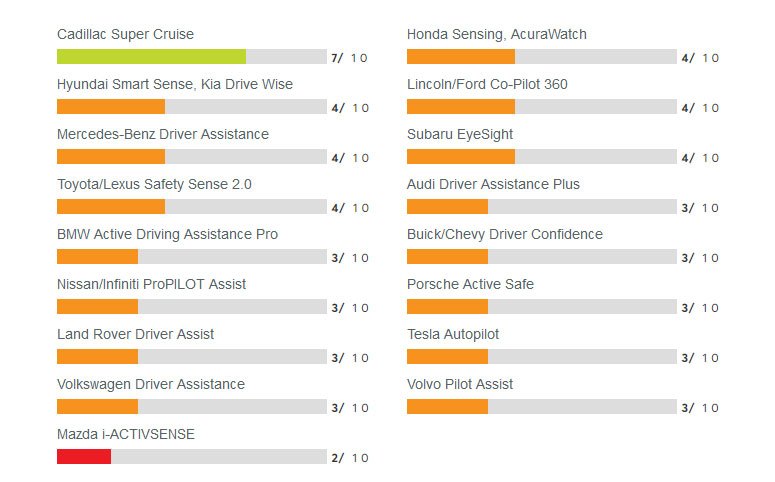The image size is (775, 482).
Task: Click the red Mazda i-ACTIVSENSE bar
Action: coord(84,456)
